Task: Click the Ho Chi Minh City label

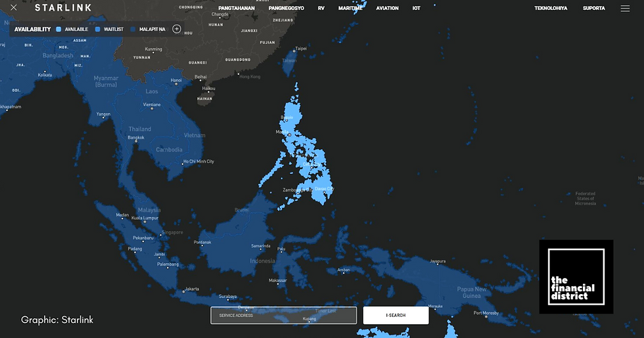Action: [x=198, y=161]
